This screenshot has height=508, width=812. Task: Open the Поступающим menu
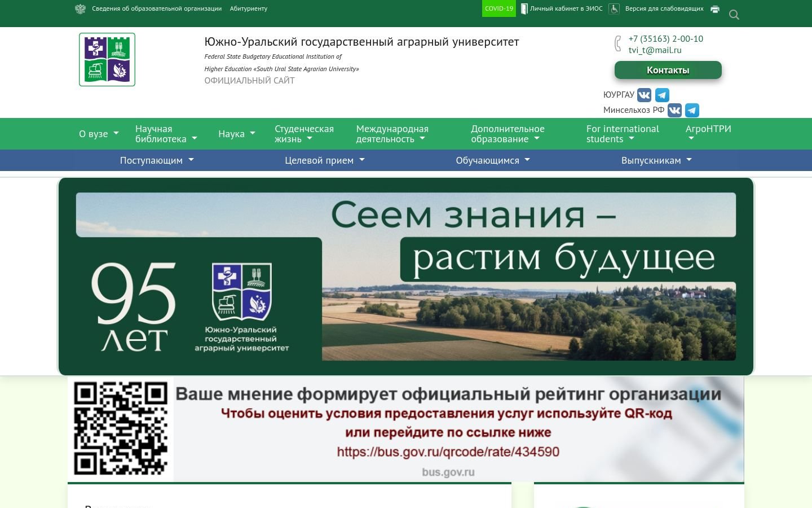(157, 160)
